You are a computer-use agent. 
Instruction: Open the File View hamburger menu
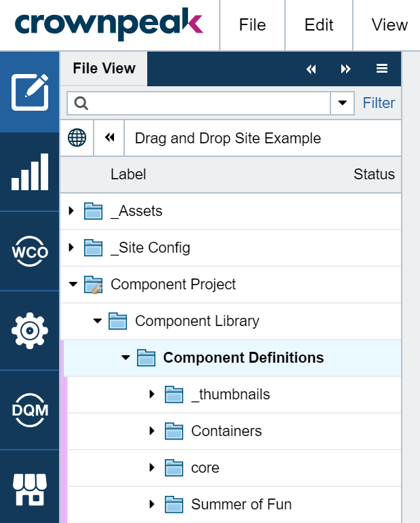point(382,69)
